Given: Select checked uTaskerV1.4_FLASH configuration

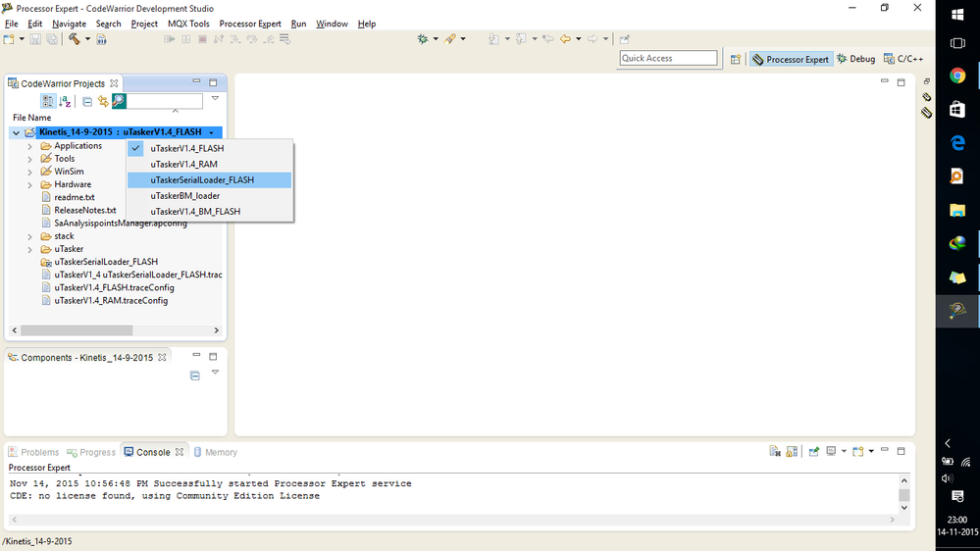Looking at the screenshot, I should [x=209, y=148].
